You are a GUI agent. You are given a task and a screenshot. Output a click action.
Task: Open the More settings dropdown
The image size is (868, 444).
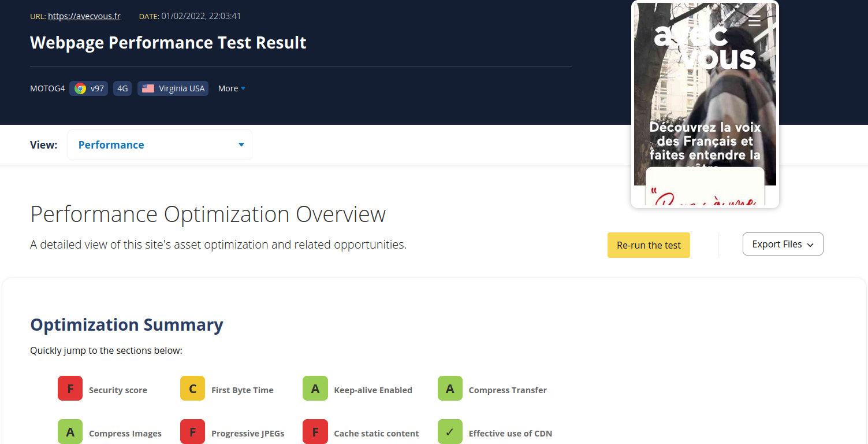pos(230,88)
